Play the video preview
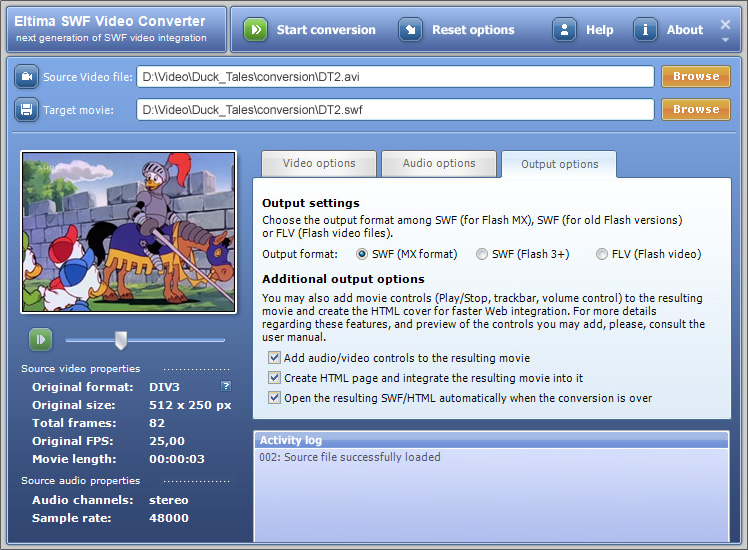 (40, 340)
